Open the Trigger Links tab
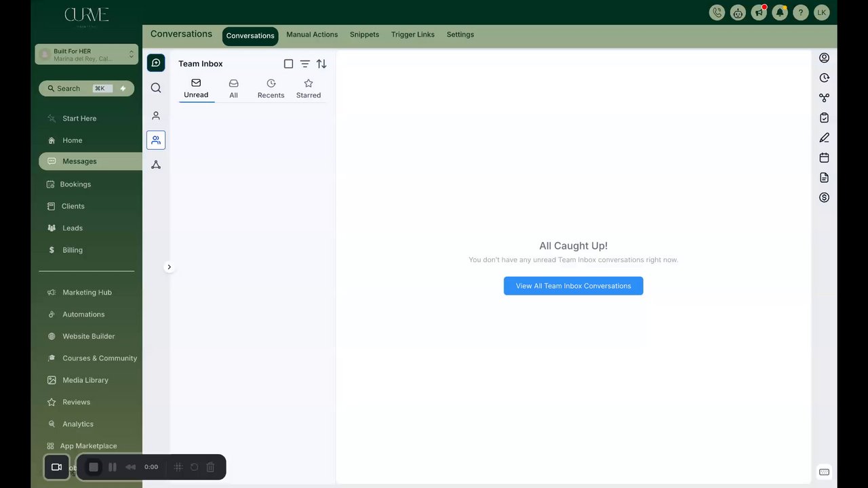Viewport: 868px width, 488px height. (x=413, y=35)
